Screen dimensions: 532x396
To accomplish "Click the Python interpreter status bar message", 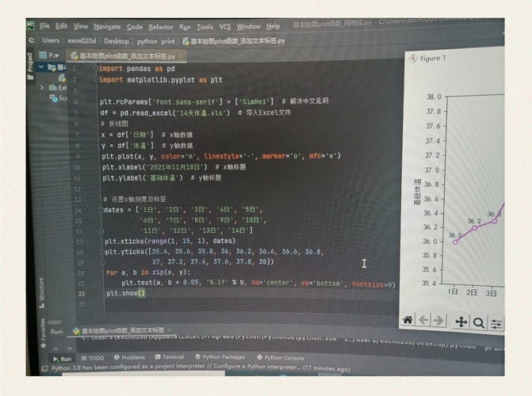I will point(201,367).
